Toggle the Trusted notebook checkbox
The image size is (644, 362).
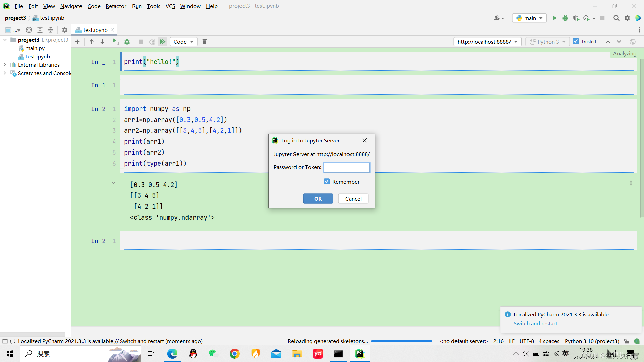pos(576,41)
